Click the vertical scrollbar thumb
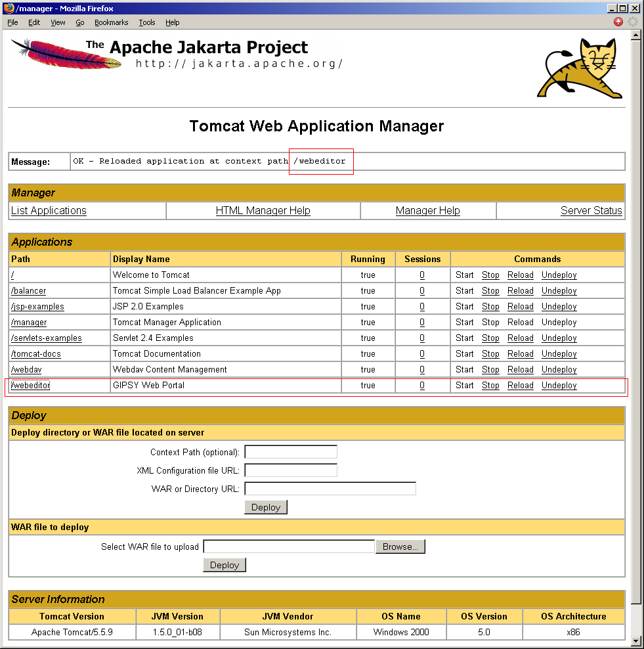Viewport: 644px width, 649px height. (635, 322)
